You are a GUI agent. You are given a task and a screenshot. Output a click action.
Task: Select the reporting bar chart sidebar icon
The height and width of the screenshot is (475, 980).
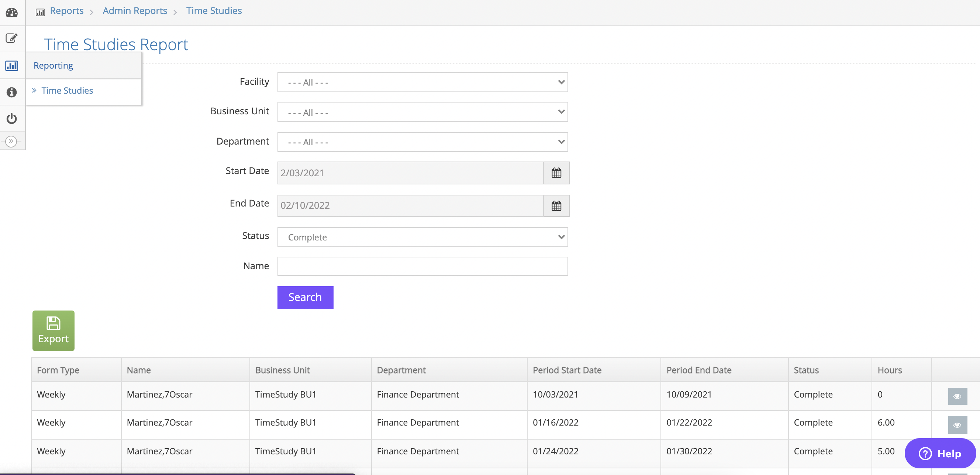click(x=12, y=65)
